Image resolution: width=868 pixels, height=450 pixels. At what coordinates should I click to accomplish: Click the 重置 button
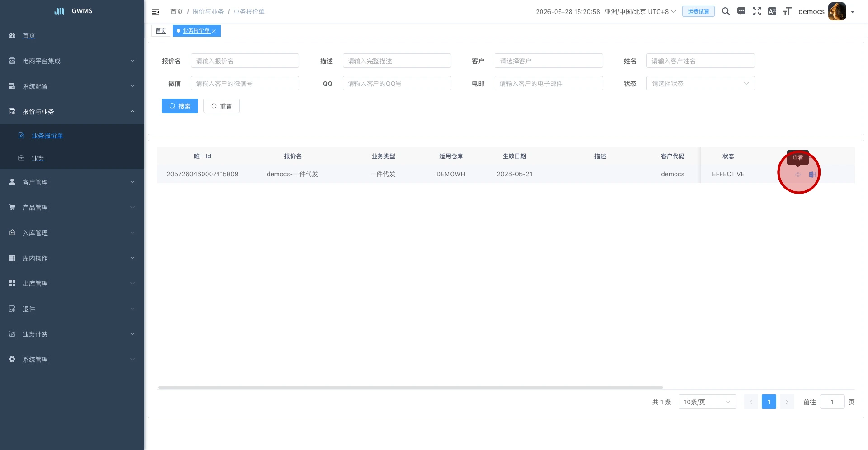click(x=222, y=106)
